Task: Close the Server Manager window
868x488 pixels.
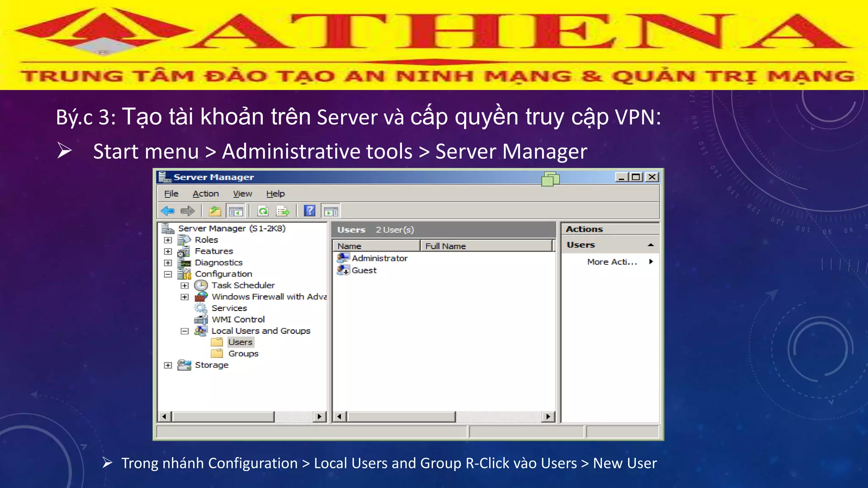Action: coord(652,177)
